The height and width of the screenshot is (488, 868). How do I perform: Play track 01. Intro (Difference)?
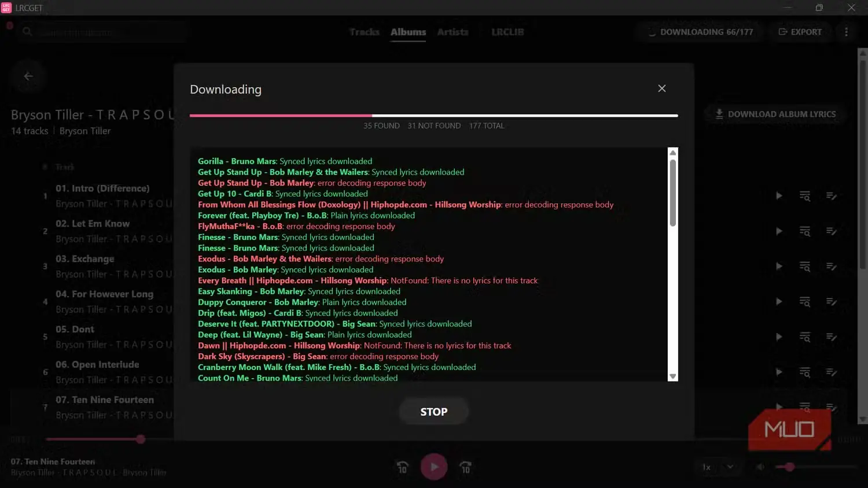[779, 196]
